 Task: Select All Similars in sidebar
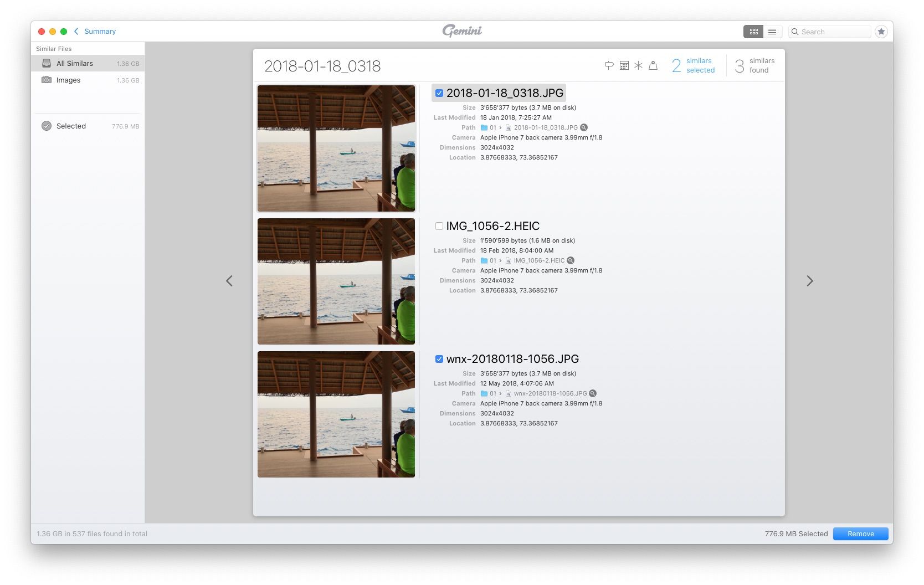click(75, 64)
